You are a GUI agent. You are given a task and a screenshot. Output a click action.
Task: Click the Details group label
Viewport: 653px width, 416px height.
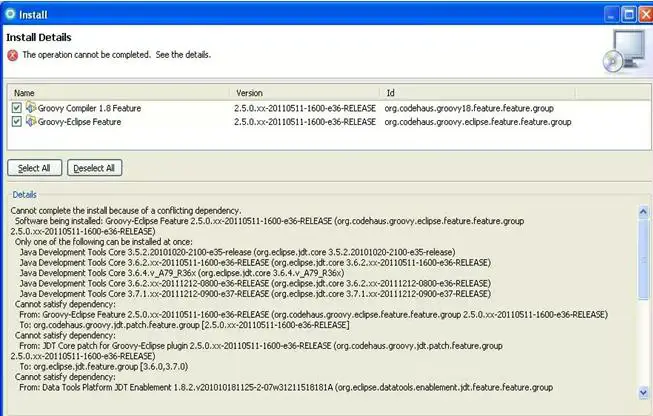coord(24,194)
